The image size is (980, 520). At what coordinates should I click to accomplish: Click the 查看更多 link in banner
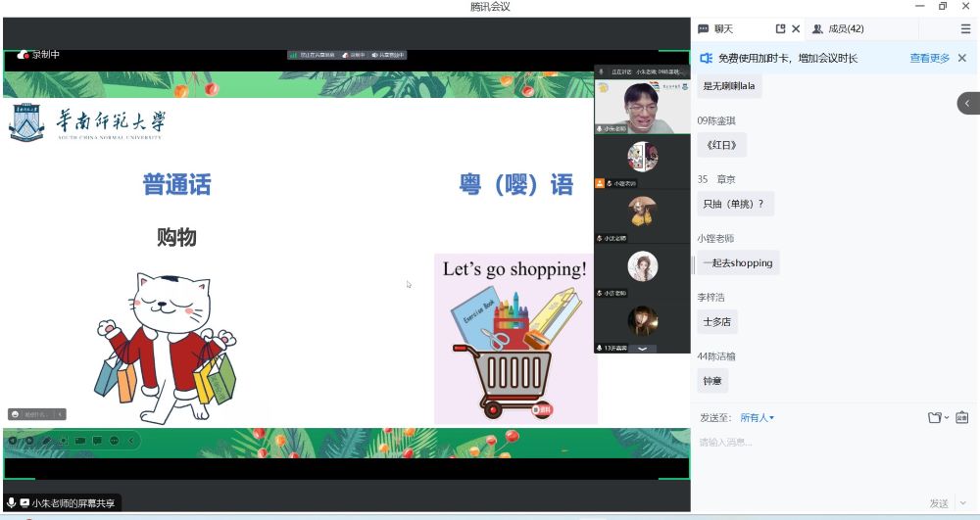[929, 59]
